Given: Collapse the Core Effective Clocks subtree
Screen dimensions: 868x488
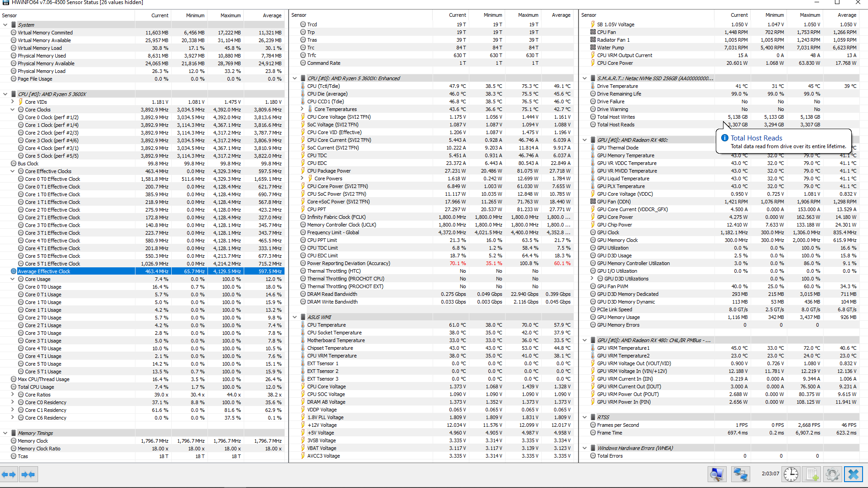Looking at the screenshot, I should tap(12, 171).
